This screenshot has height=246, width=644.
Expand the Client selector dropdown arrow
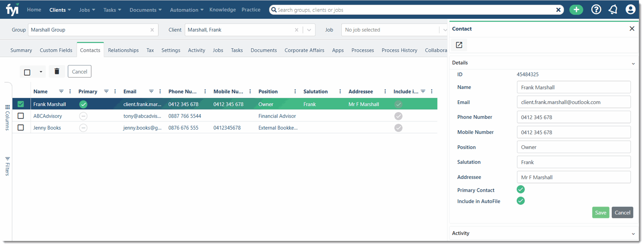[x=309, y=30]
